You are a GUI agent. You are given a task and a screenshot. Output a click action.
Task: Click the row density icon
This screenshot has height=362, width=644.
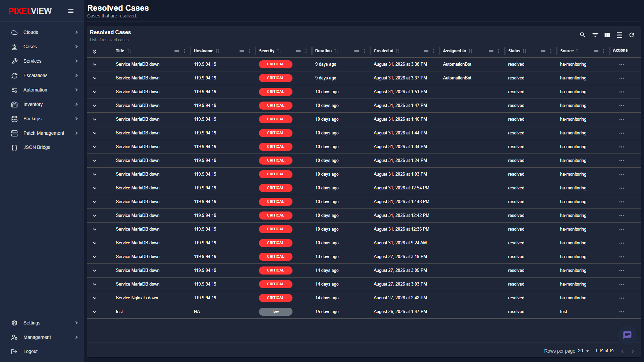click(620, 35)
